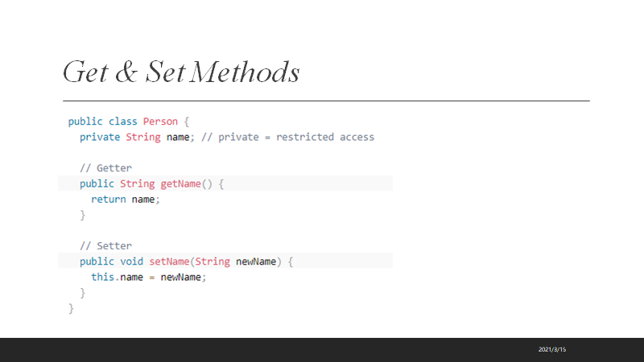Click the "class" keyword on the first code line

point(123,121)
